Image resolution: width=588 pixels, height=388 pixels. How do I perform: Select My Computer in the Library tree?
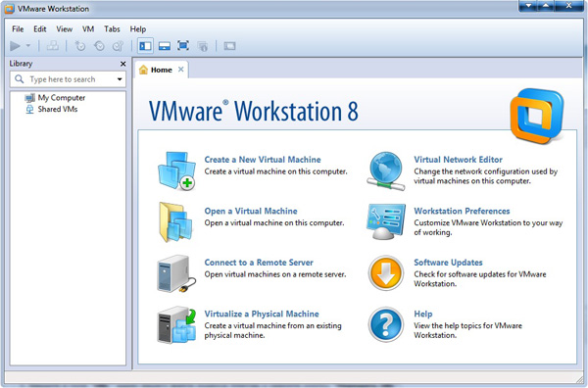(x=62, y=98)
